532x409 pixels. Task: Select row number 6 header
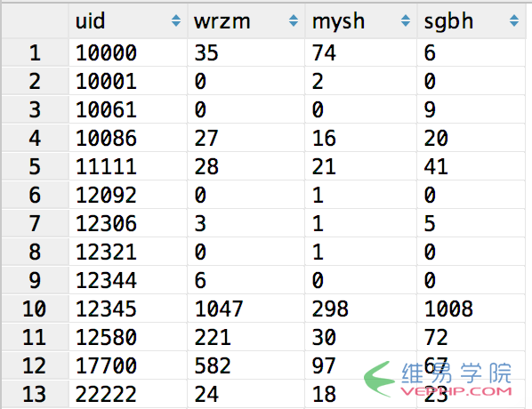pyautogui.click(x=35, y=195)
